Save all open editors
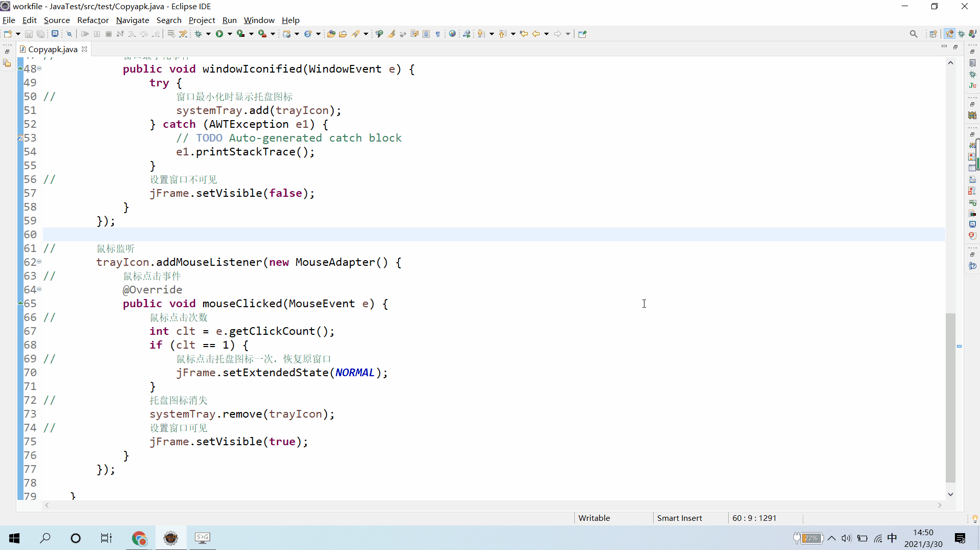 coord(40,34)
